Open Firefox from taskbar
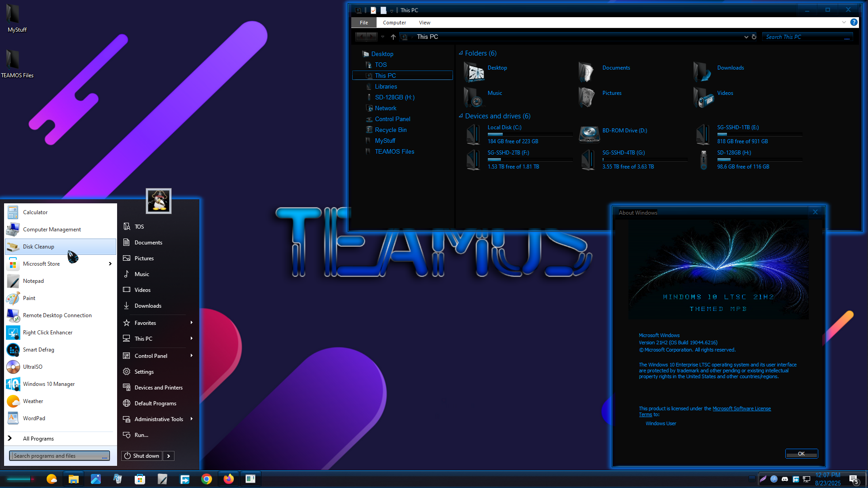 click(x=229, y=479)
